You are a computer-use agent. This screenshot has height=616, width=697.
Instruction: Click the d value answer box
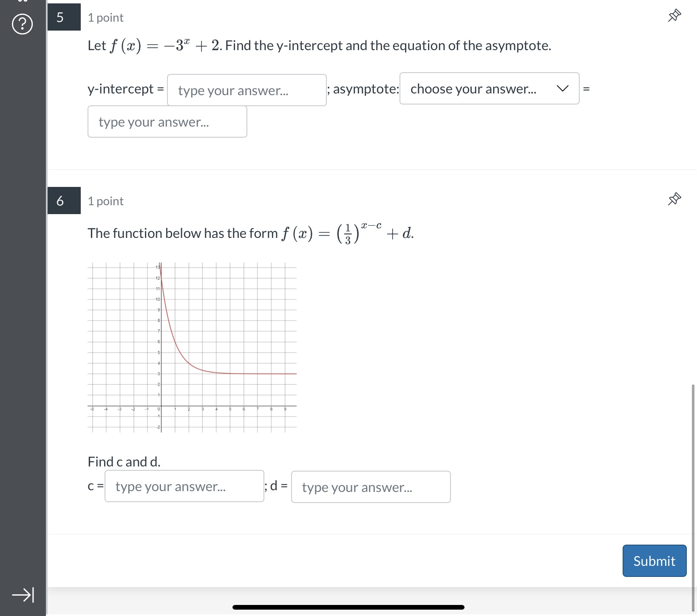point(370,487)
